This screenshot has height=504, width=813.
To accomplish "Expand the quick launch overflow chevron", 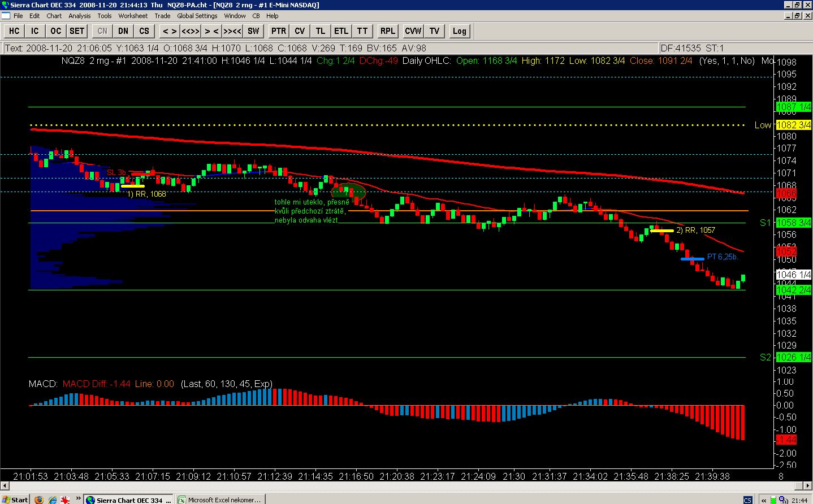I will [79, 498].
